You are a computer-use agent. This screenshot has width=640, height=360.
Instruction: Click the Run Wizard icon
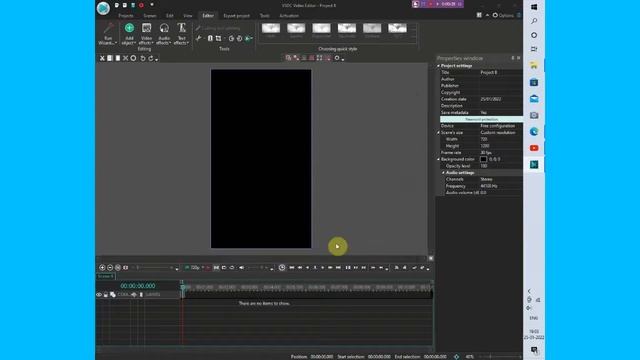coord(108,29)
